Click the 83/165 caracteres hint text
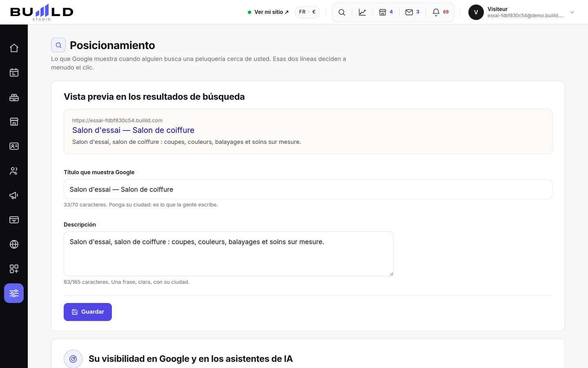Screen dimensions: 588x368 click(127, 282)
